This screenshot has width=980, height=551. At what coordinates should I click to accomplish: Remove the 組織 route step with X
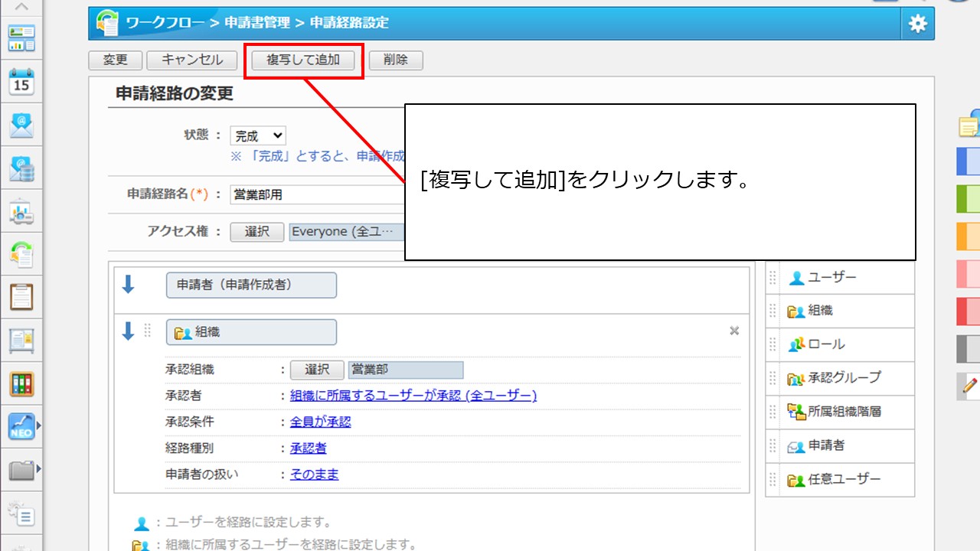coord(734,331)
